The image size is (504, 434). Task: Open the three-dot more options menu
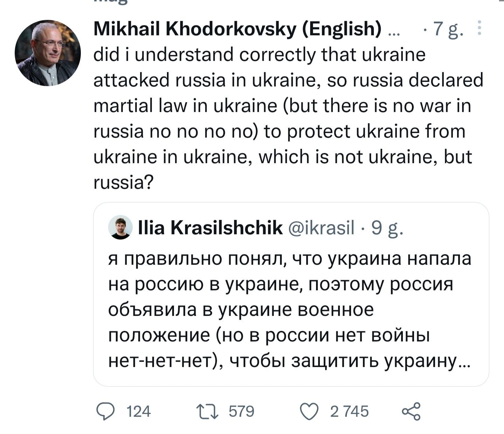[479, 28]
